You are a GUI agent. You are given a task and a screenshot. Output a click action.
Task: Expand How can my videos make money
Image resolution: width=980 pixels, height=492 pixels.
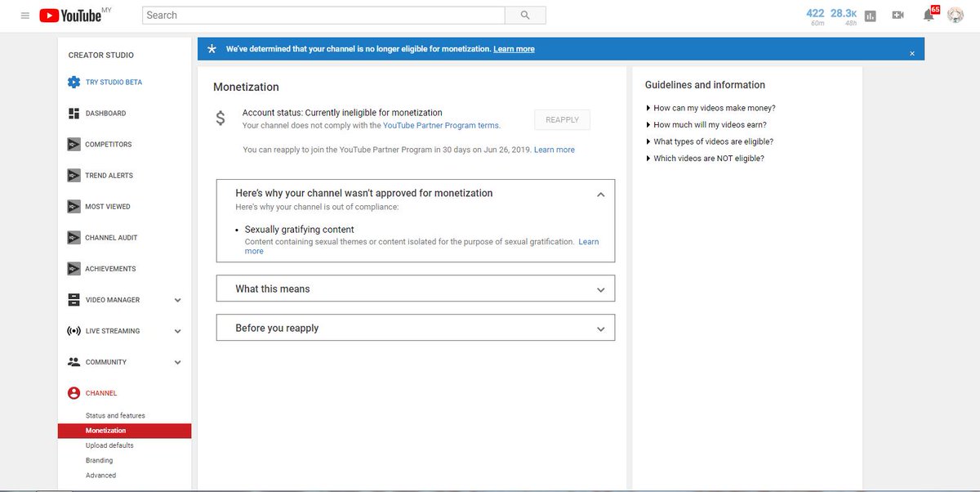(x=710, y=108)
